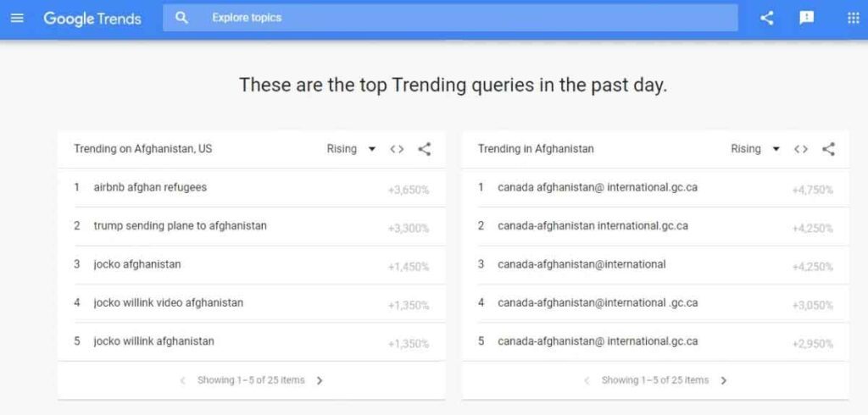The height and width of the screenshot is (415, 868).
Task: Click the Google Trends logo
Action: click(92, 19)
